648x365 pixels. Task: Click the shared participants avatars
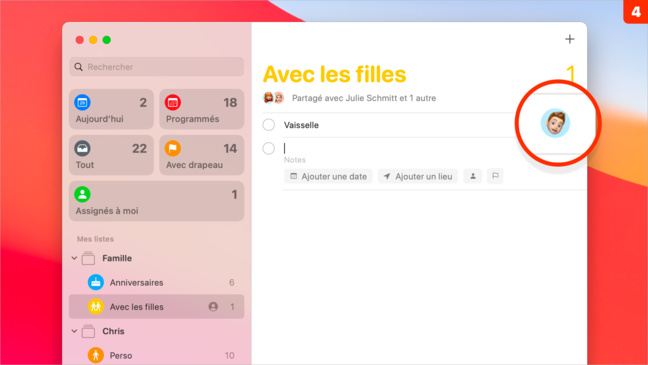pyautogui.click(x=274, y=98)
